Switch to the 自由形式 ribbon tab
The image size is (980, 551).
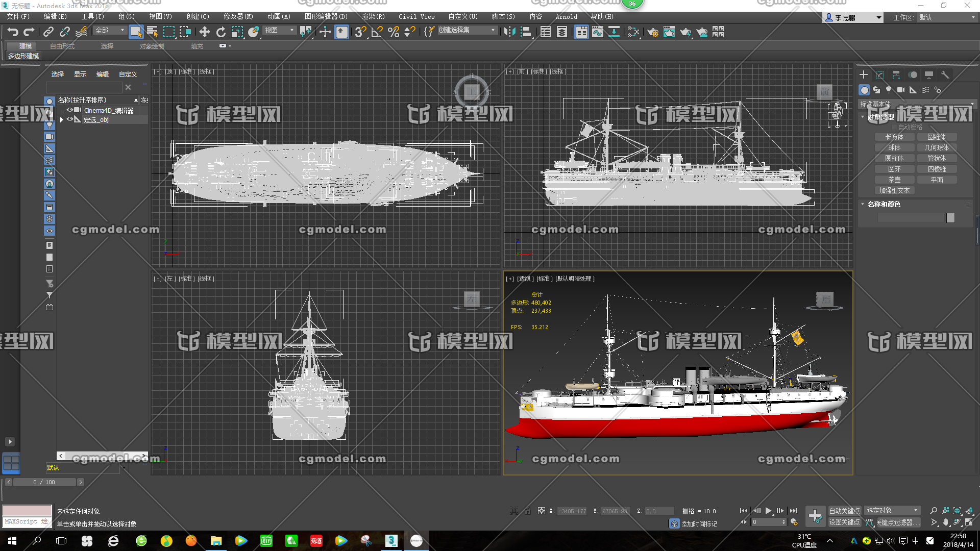click(62, 46)
